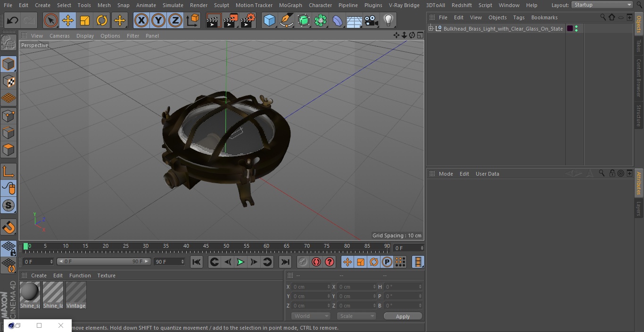Select the Spline Pen tool
Screen dimensions: 644x332
tap(286, 20)
